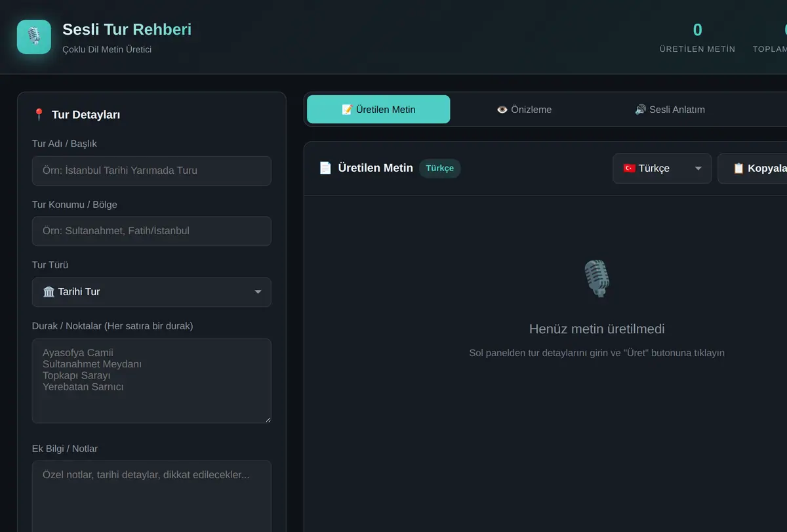The width and height of the screenshot is (787, 532).
Task: Click the pin icon beside Tur Detayları
Action: tap(39, 115)
